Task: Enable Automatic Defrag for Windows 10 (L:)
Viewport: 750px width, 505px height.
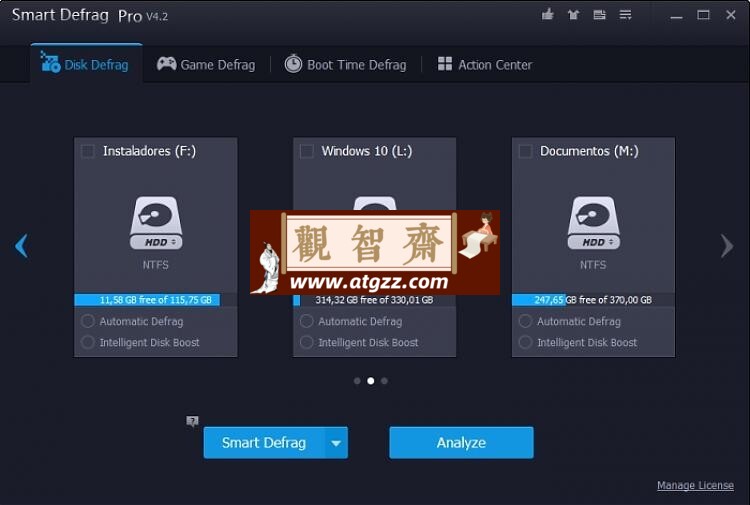Action: coord(307,321)
